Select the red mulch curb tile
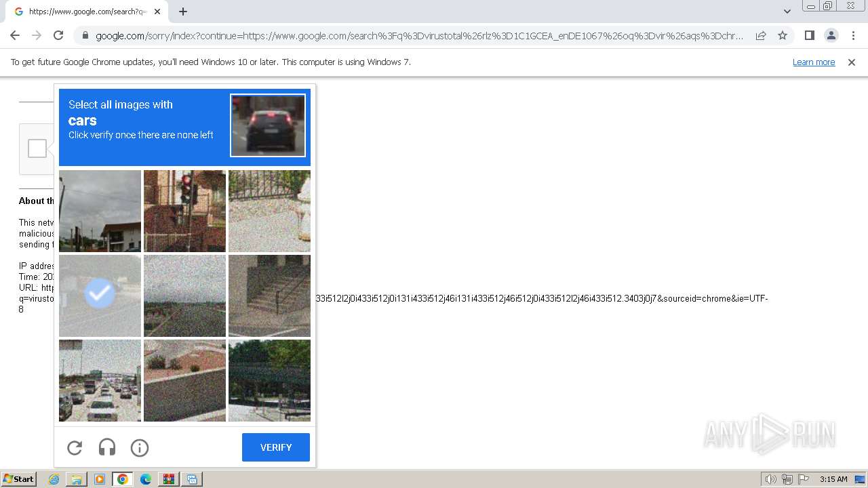The height and width of the screenshot is (488, 868). (184, 380)
